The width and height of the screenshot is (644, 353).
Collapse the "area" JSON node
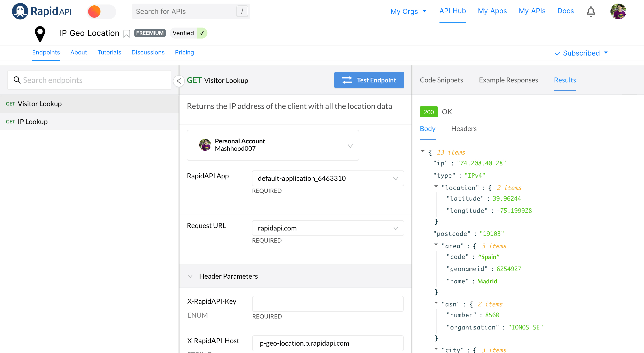pyautogui.click(x=436, y=245)
